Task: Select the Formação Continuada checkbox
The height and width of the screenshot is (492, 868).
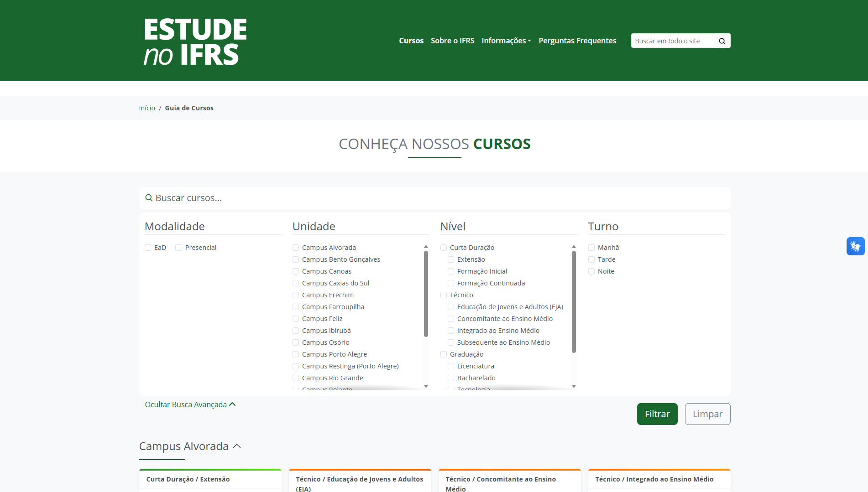Action: pyautogui.click(x=451, y=283)
